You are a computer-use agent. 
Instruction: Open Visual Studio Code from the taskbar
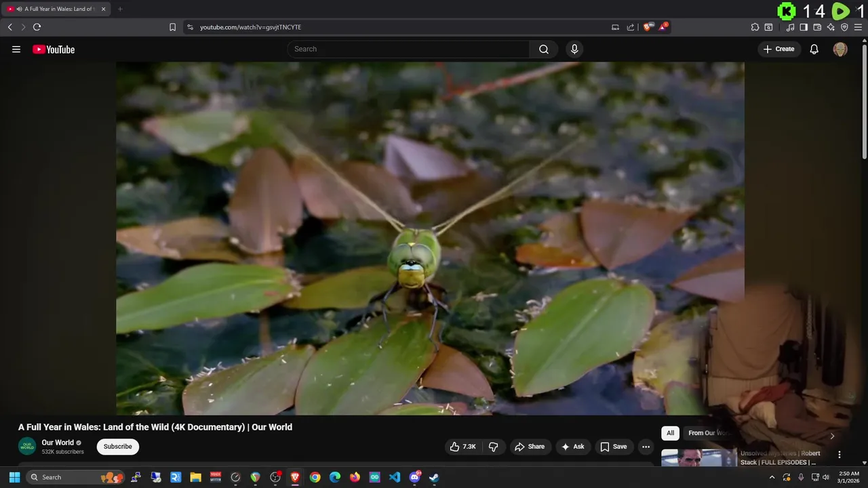tap(395, 477)
